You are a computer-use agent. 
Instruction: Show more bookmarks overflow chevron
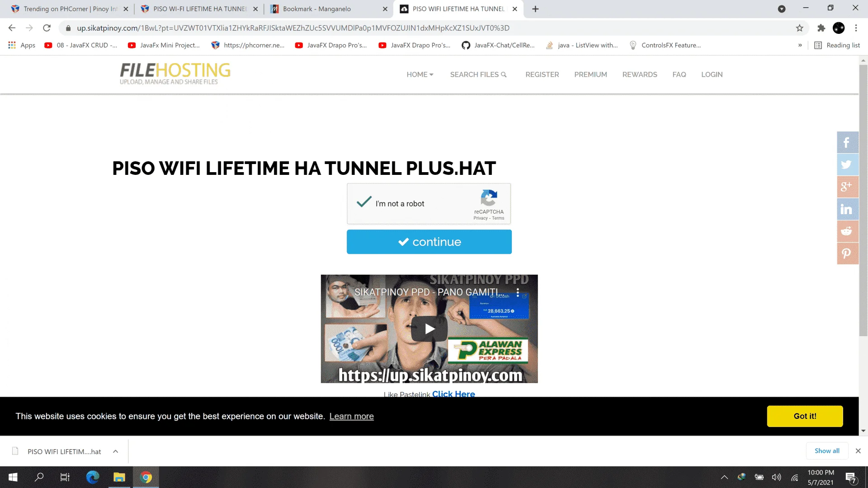pos(800,45)
